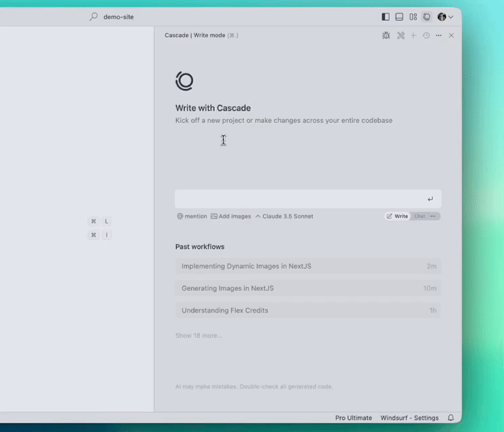Viewport: 504px width, 432px height.
Task: Open Understanding Flex Credits workflow
Action: click(308, 310)
